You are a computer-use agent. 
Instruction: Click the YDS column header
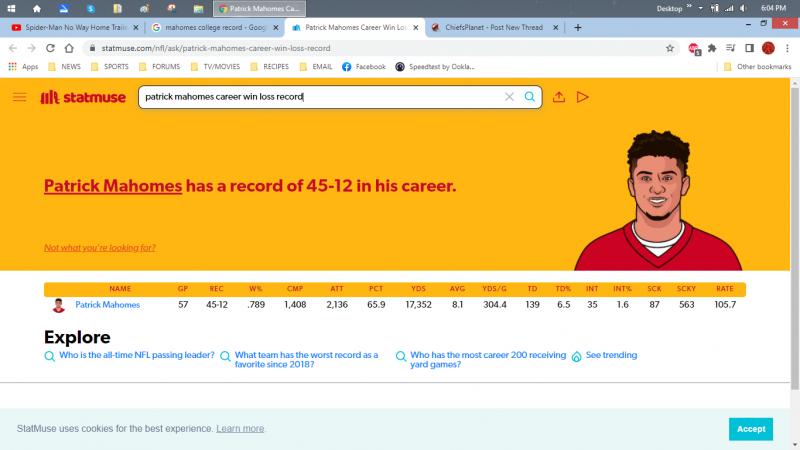(418, 289)
